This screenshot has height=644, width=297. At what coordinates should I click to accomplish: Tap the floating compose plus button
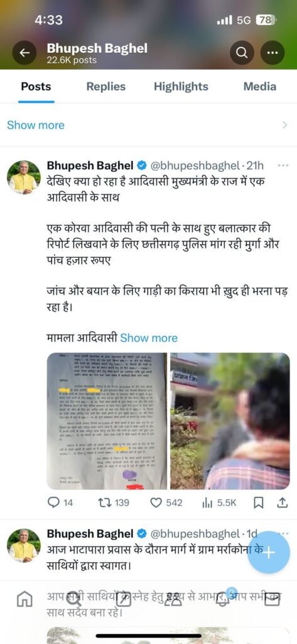tap(269, 553)
